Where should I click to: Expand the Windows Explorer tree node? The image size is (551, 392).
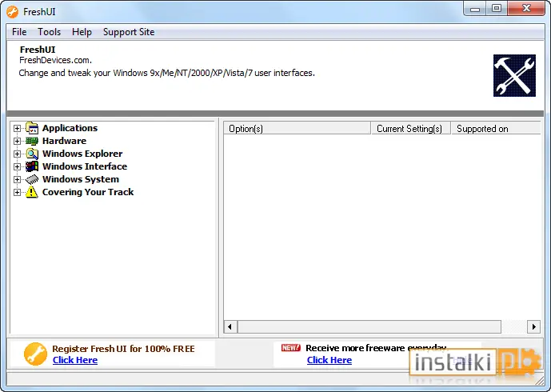[x=17, y=154]
